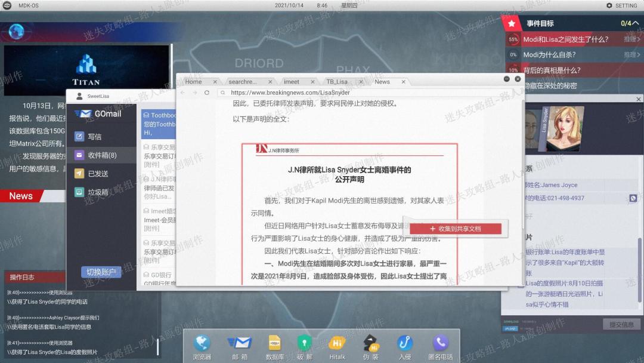This screenshot has height=363, width=644.
Task: Click the browser forward arrow
Action: [194, 93]
